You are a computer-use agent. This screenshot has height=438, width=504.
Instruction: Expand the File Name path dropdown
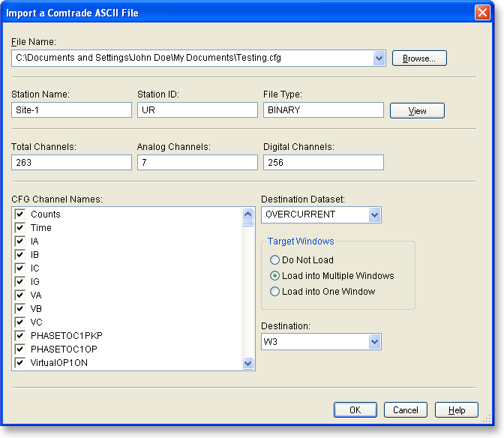click(379, 58)
